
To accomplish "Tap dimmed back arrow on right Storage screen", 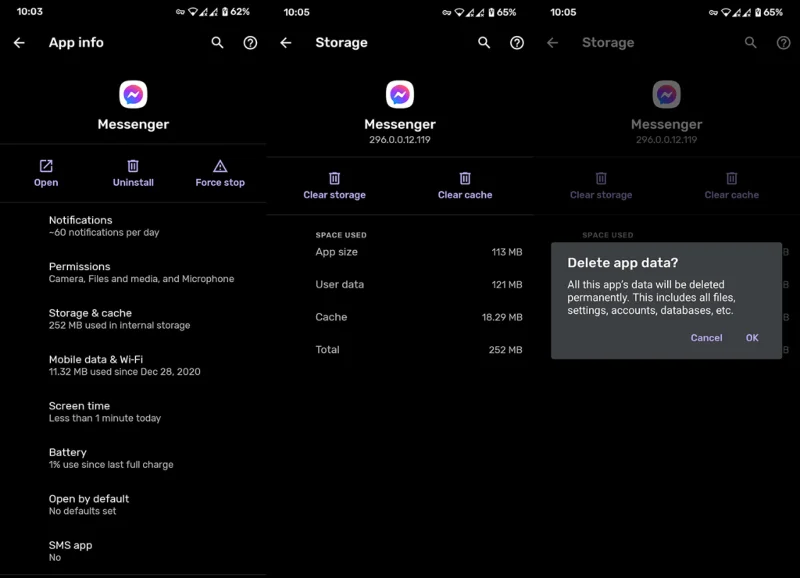I will tap(553, 43).
